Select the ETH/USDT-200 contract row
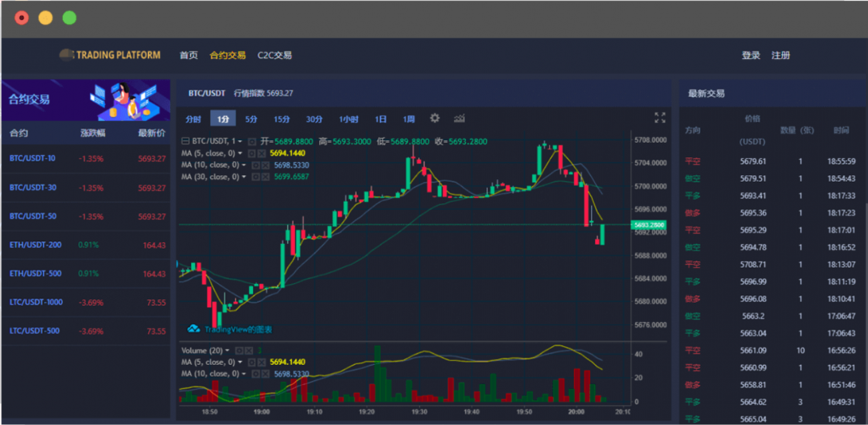The width and height of the screenshot is (868, 425). [85, 245]
